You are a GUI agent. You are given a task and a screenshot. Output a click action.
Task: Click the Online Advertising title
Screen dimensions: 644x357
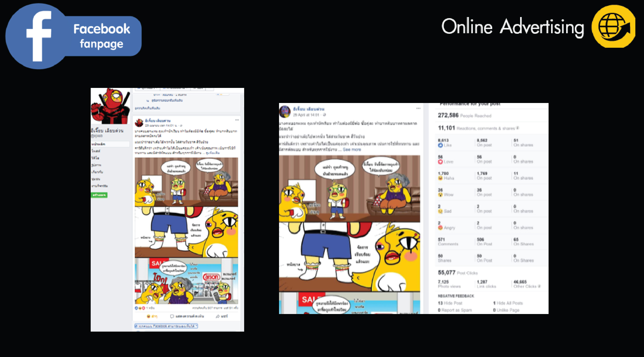coord(513,27)
